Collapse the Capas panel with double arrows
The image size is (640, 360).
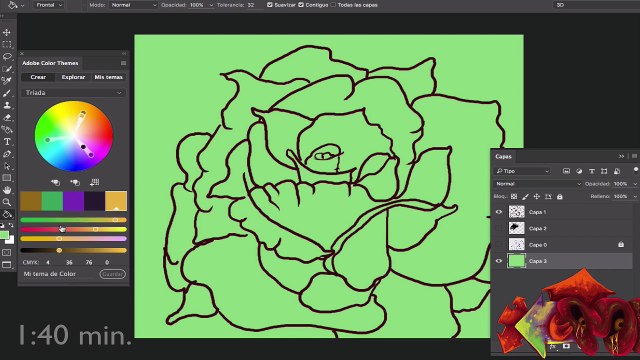[621, 156]
